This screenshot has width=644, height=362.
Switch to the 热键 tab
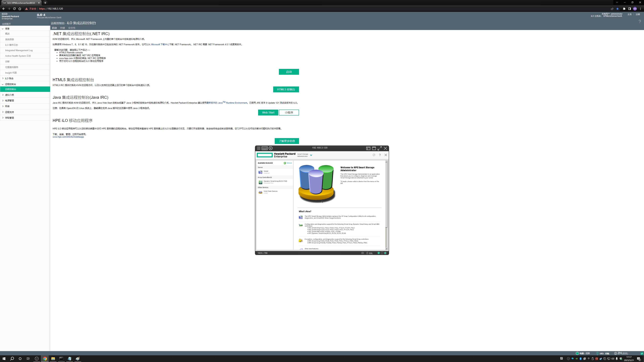coord(63,28)
